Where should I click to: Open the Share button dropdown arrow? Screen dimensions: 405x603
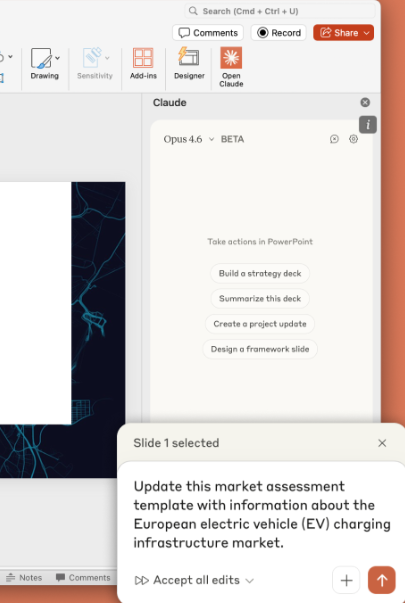[x=367, y=33]
